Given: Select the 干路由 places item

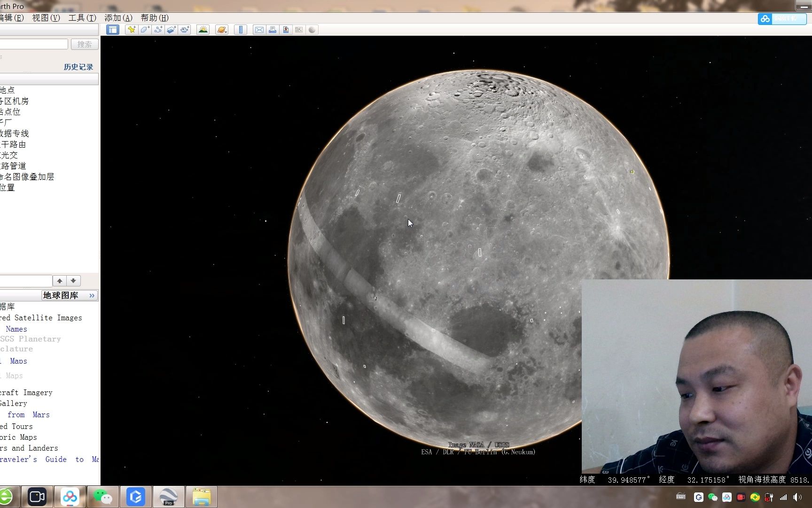Looking at the screenshot, I should coord(13,144).
